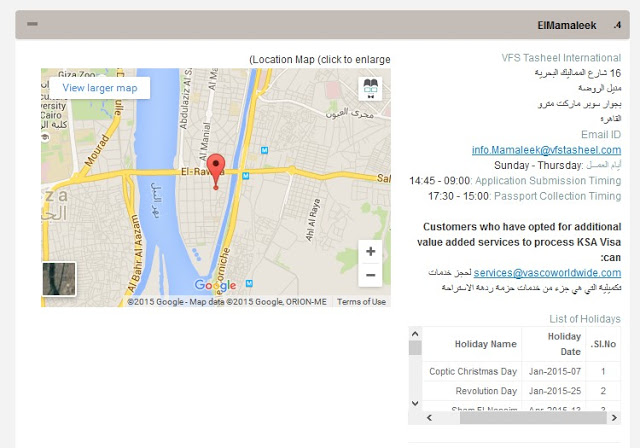Click 'Location Map (click to enlarge' caption
This screenshot has height=448, width=640.
(320, 60)
